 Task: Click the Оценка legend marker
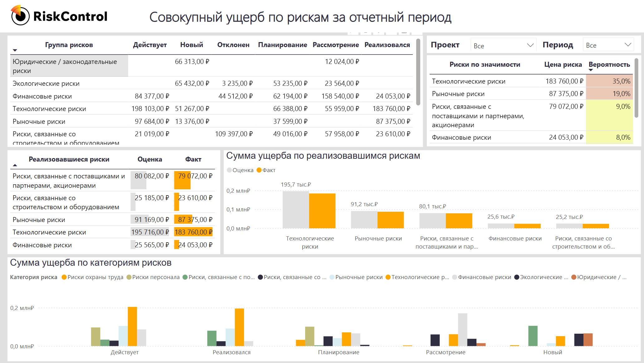229,170
